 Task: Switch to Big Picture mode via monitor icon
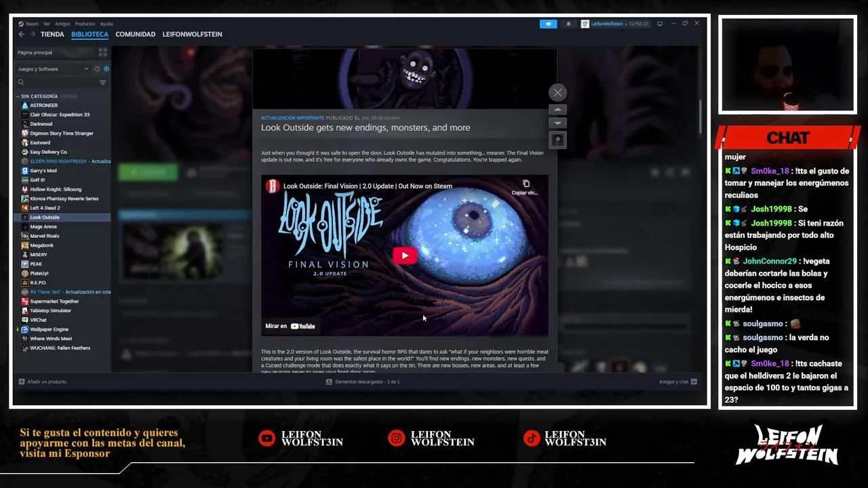tap(660, 24)
